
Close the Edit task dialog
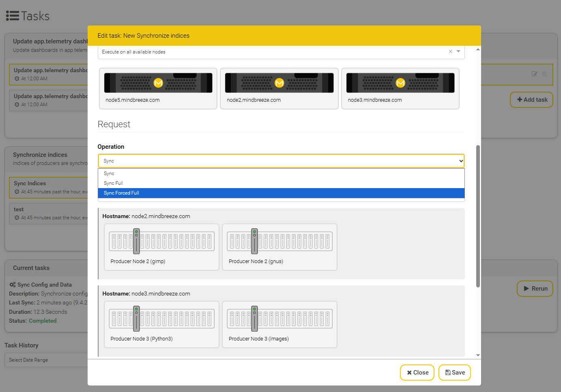[417, 373]
